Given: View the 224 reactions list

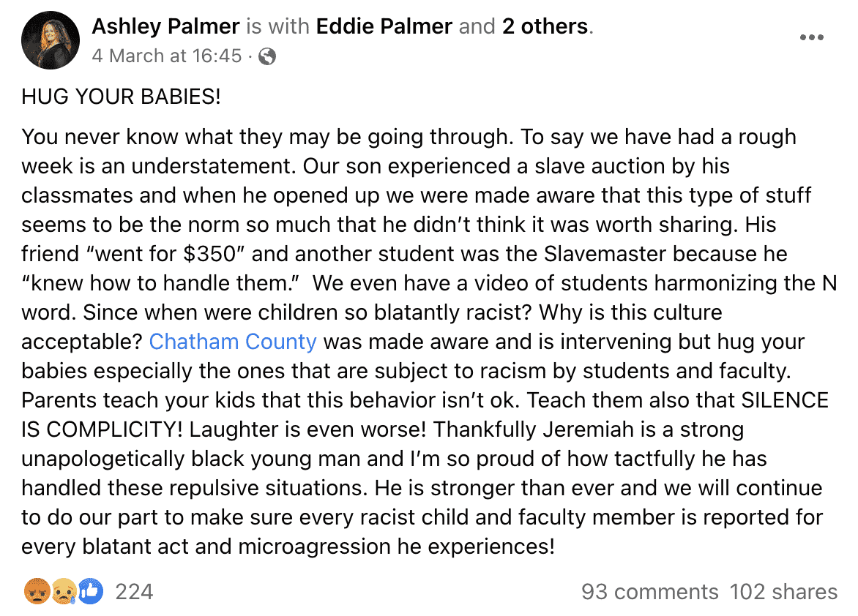Looking at the screenshot, I should (x=135, y=591).
